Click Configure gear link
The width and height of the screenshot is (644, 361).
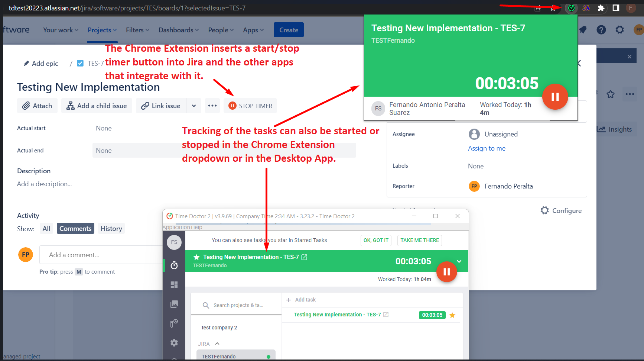[x=561, y=210]
